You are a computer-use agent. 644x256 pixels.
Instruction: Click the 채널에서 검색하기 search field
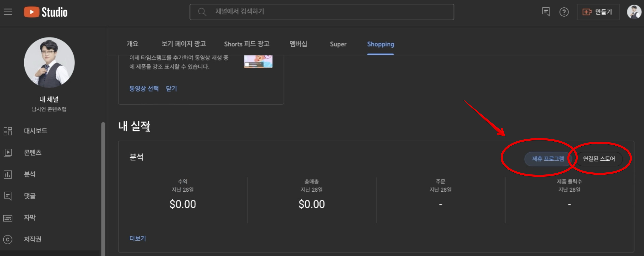point(322,12)
